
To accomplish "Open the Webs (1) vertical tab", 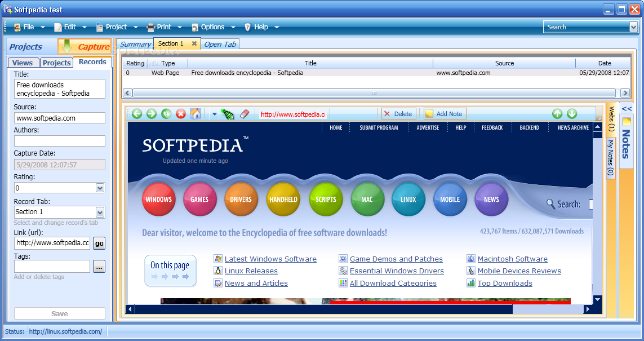I will (x=611, y=119).
